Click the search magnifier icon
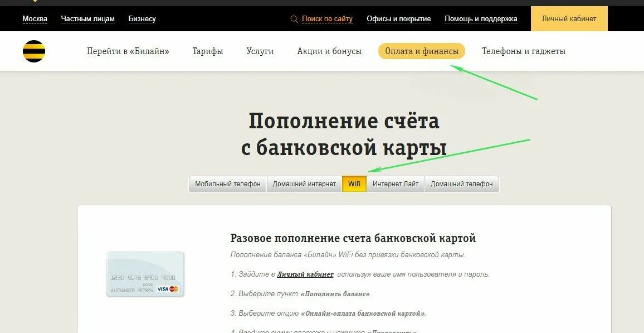Image resolution: width=644 pixels, height=333 pixels. [294, 19]
